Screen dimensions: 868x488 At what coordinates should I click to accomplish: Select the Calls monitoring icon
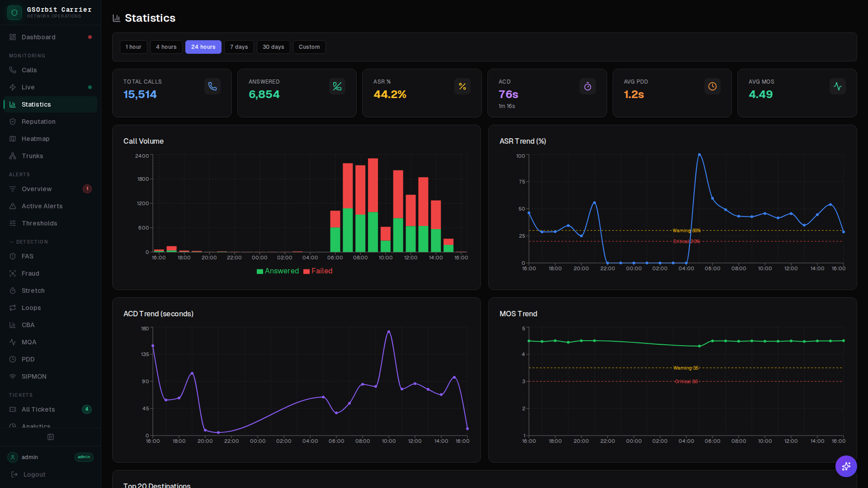point(13,70)
